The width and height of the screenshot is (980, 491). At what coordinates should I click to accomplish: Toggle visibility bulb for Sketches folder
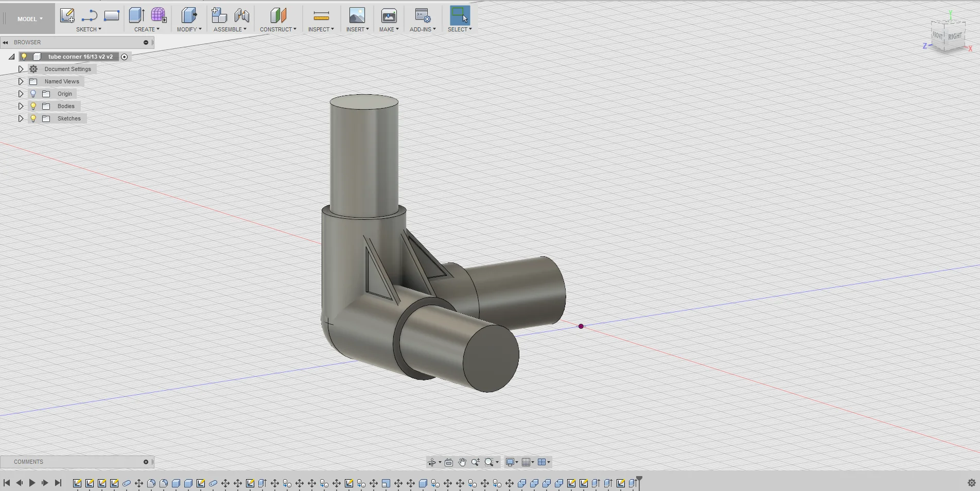[33, 118]
